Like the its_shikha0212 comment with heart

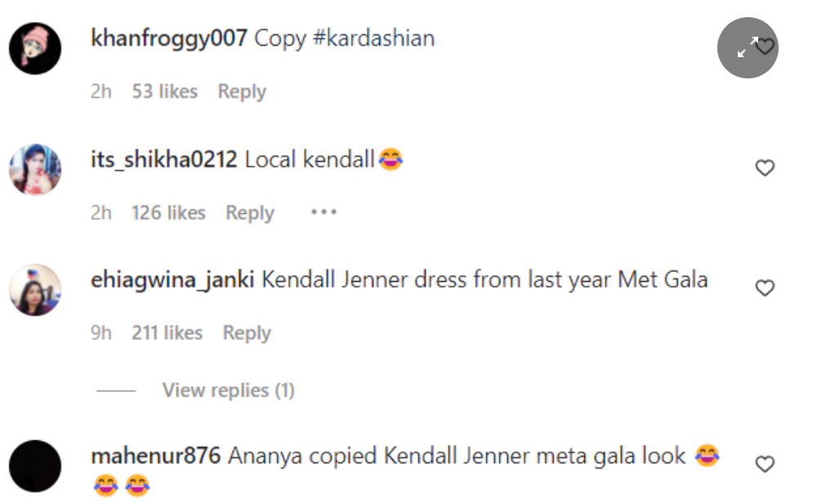coord(765,168)
